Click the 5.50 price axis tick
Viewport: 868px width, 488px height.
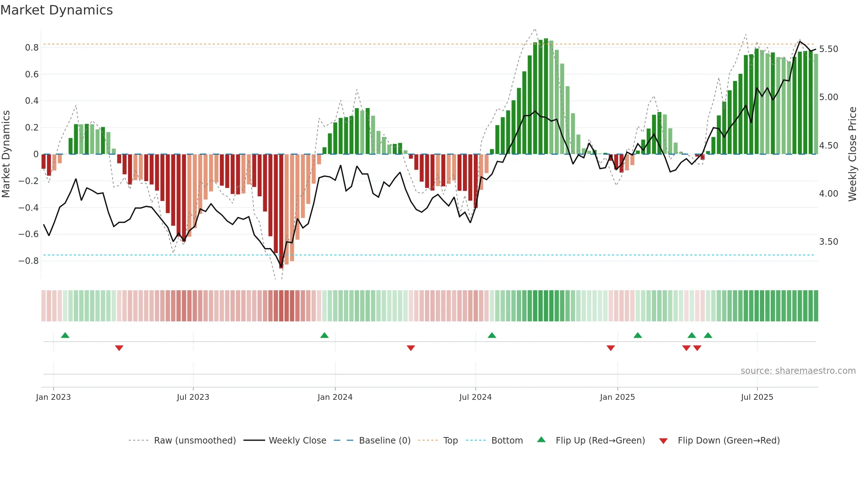coord(829,49)
